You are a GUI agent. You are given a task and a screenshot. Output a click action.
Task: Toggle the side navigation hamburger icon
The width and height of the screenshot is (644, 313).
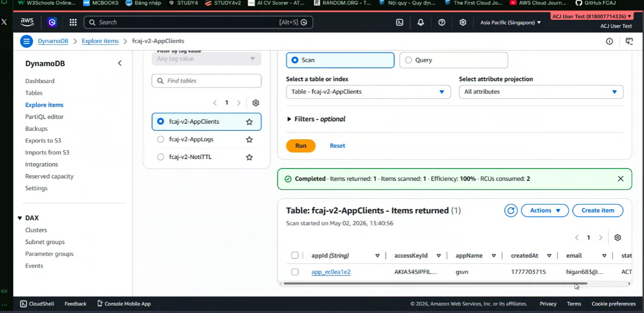[27, 41]
